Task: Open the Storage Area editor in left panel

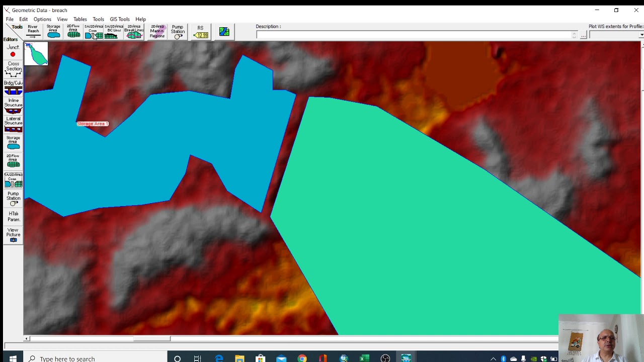Action: [13, 143]
